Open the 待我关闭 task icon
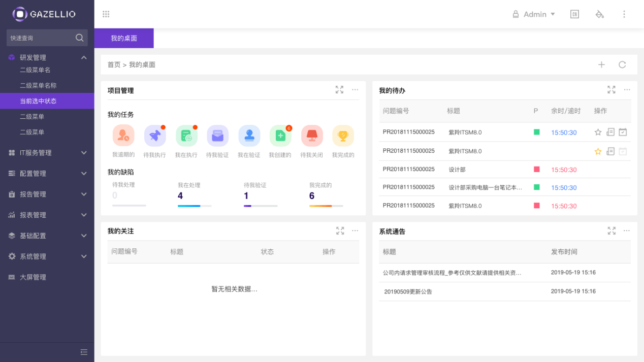 pos(312,136)
